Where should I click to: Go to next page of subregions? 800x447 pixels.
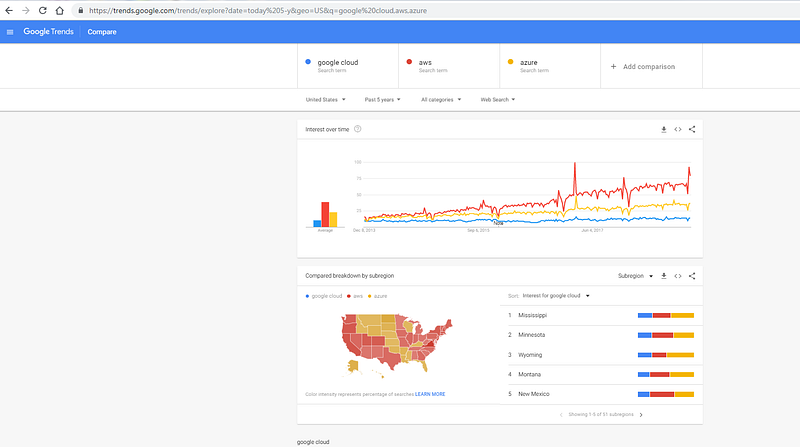click(641, 415)
